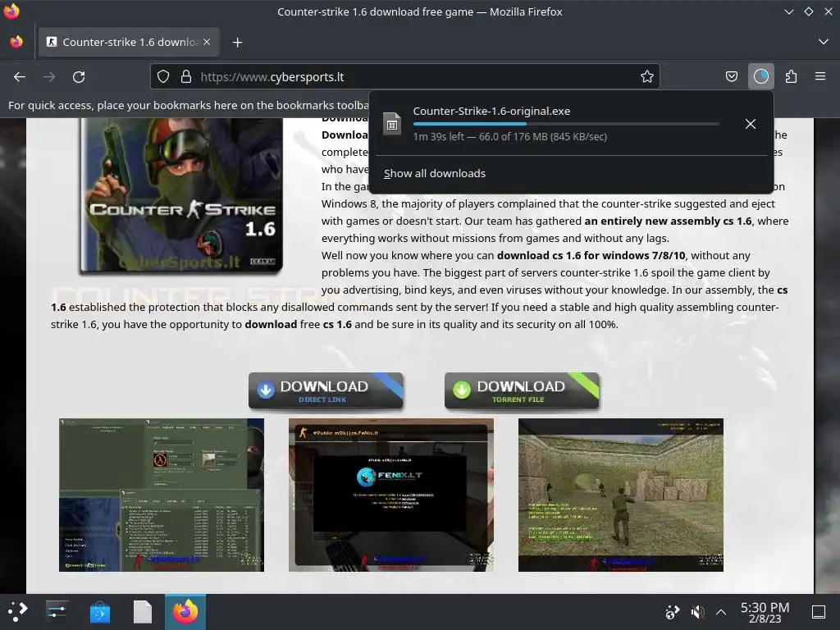This screenshot has width=840, height=630.
Task: Open Firefox application hamburger menu
Action: point(820,76)
